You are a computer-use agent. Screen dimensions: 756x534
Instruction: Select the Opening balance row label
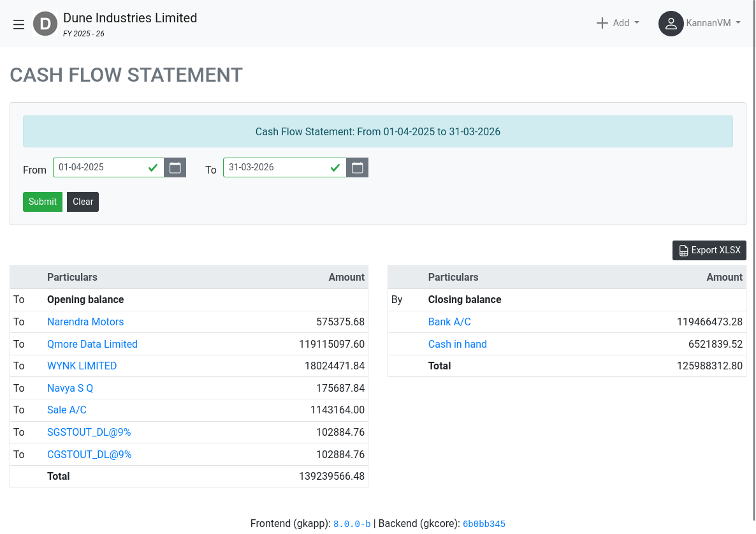(85, 300)
